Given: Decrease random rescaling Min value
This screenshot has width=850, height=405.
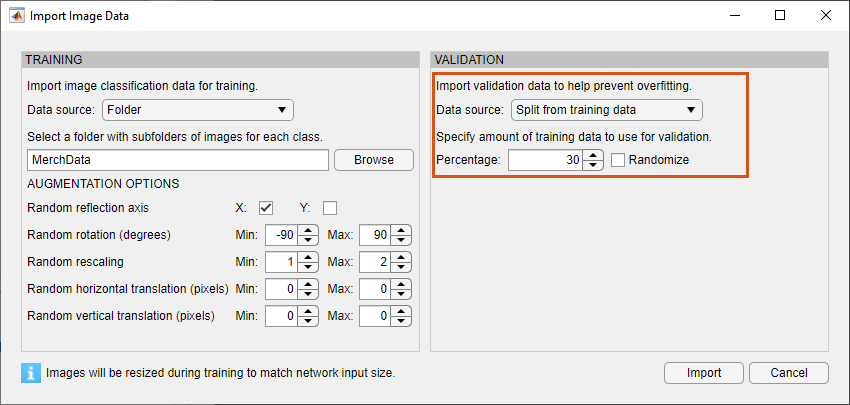Looking at the screenshot, I should (306, 268).
